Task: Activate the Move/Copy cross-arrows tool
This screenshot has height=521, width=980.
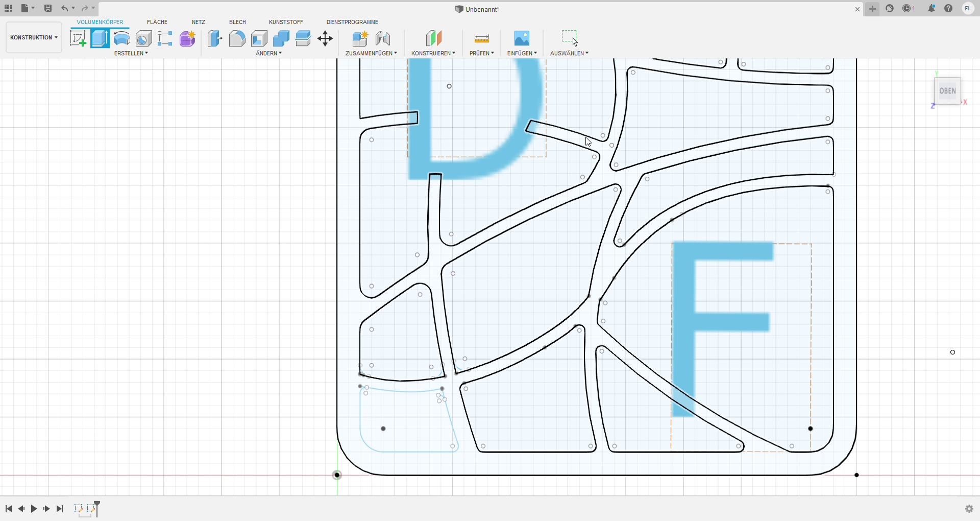Action: coord(325,38)
